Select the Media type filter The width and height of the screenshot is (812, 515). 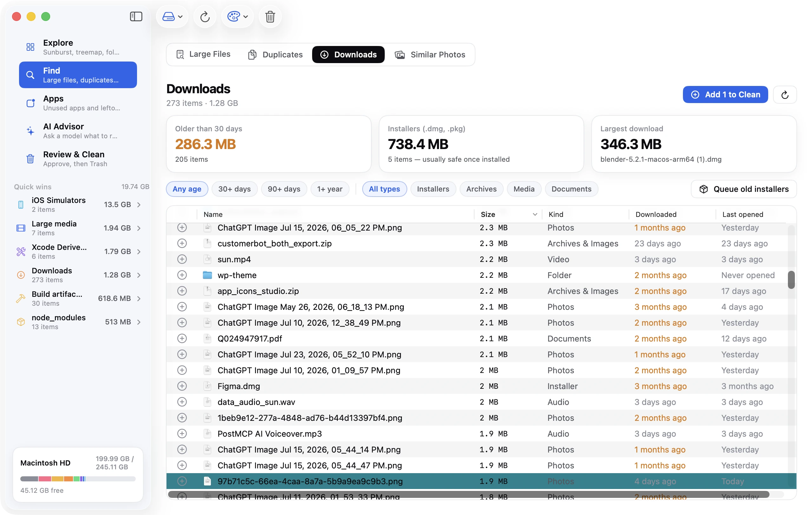point(524,189)
